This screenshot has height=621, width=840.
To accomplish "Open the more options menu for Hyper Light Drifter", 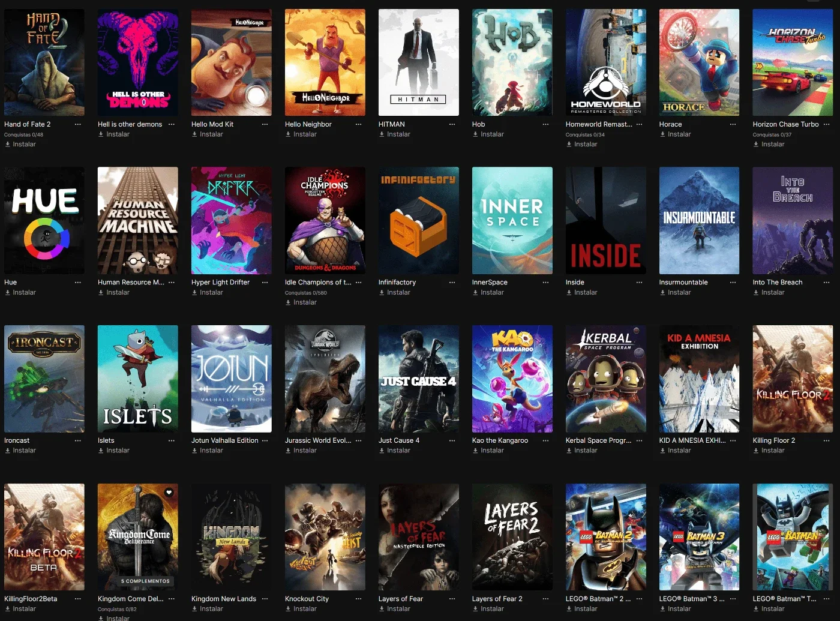I will [265, 282].
